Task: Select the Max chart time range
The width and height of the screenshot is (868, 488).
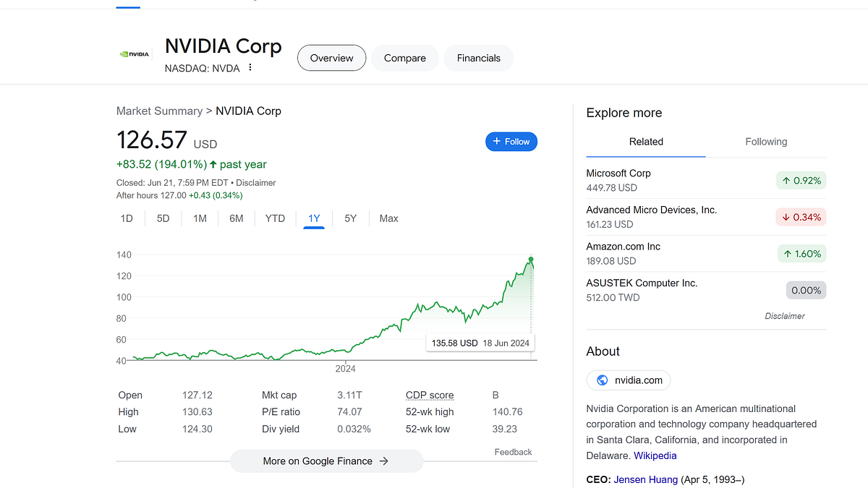Action: (x=388, y=218)
